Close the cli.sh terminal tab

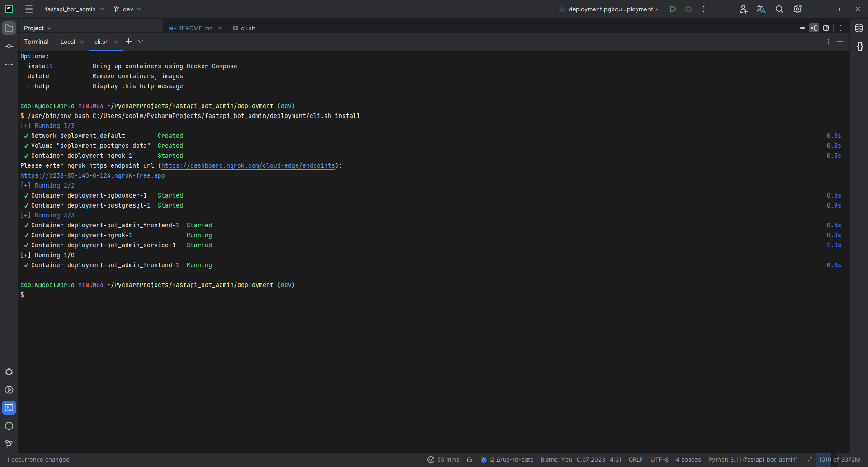coord(116,42)
